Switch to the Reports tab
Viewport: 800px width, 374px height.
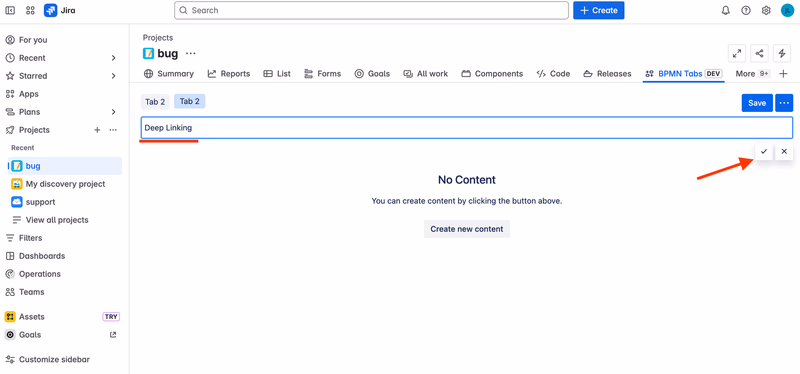coord(229,73)
